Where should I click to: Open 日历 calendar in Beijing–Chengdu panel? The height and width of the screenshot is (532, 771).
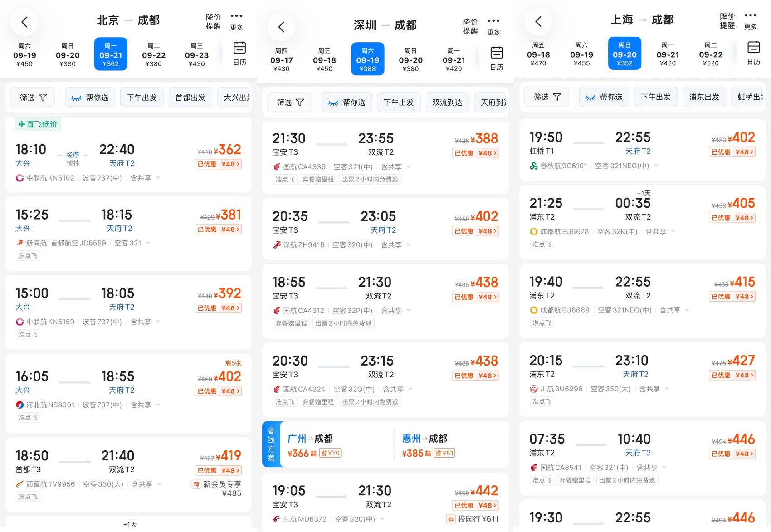239,54
